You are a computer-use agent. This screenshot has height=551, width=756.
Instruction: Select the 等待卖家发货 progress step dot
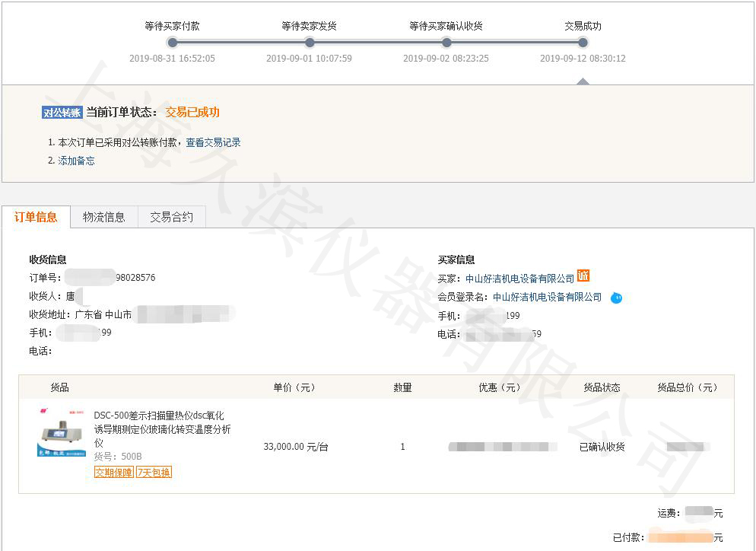310,43
